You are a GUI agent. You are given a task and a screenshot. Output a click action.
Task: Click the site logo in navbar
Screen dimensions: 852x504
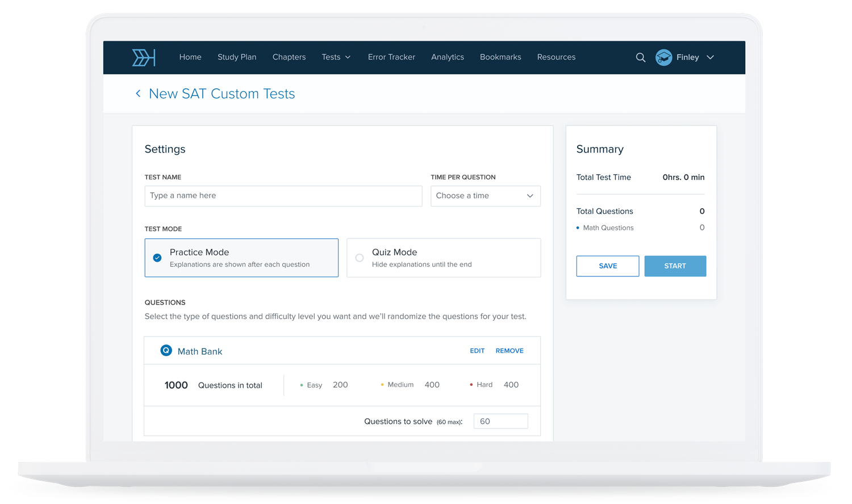143,57
